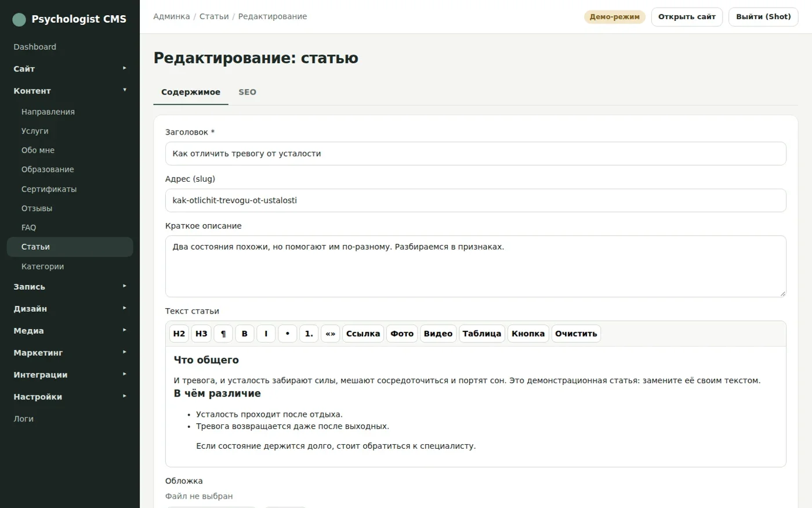This screenshot has width=812, height=508.
Task: Open Отзывы in the sidebar
Action: tap(70, 208)
